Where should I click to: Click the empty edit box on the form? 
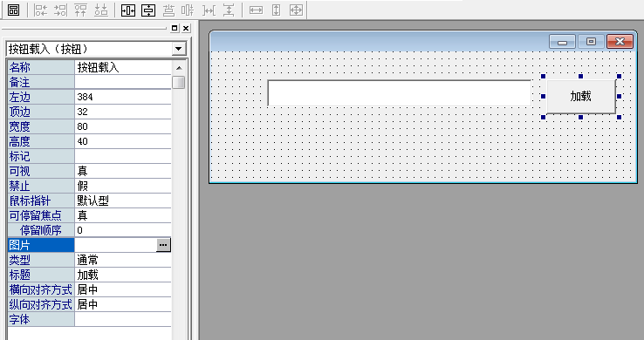[399, 93]
